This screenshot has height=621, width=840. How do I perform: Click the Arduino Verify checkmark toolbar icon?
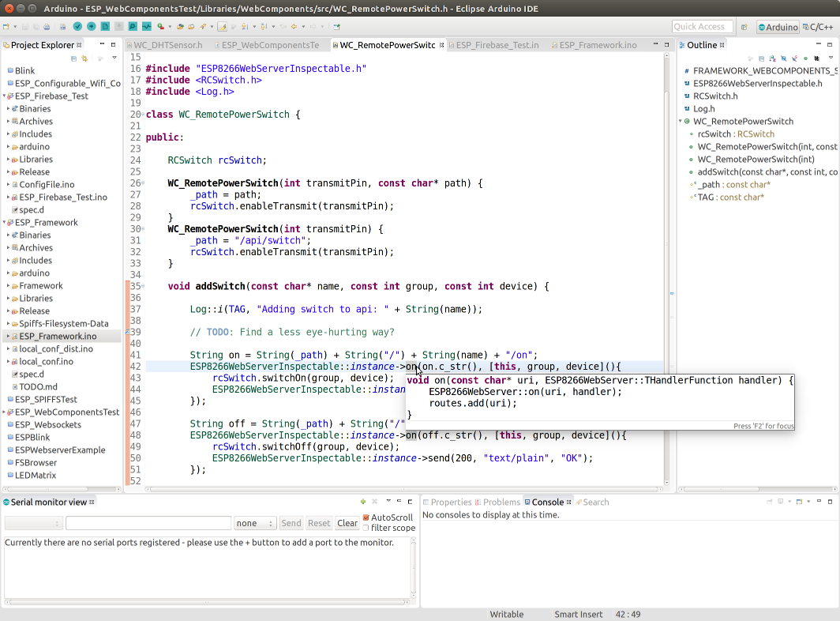click(77, 26)
